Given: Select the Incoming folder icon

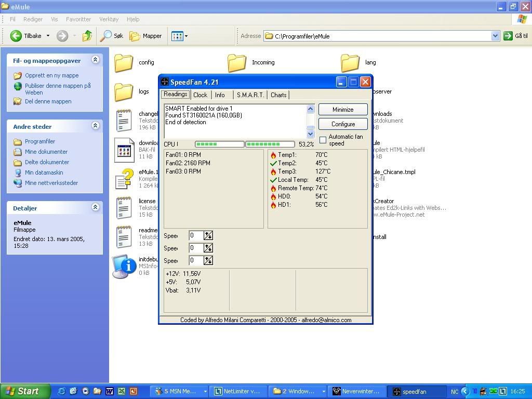Looking at the screenshot, I should [237, 63].
